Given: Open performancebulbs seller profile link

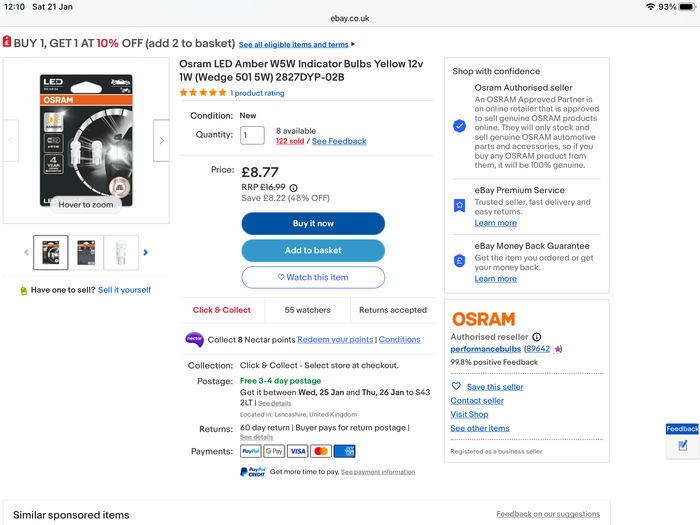Looking at the screenshot, I should click(x=486, y=349).
